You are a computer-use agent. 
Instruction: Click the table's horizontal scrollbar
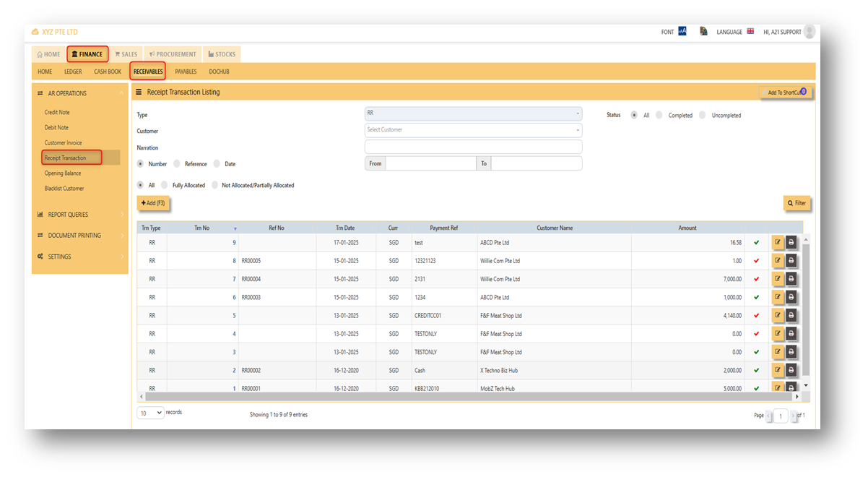(468, 397)
